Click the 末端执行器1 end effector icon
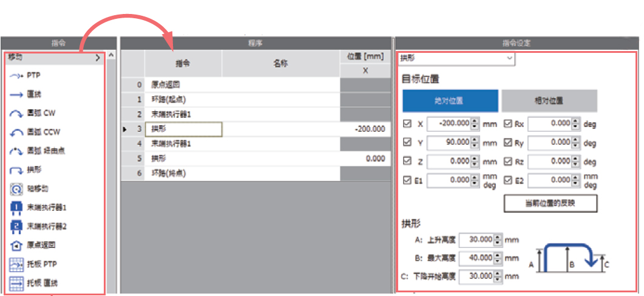This screenshot has width=644, height=296. click(x=16, y=207)
